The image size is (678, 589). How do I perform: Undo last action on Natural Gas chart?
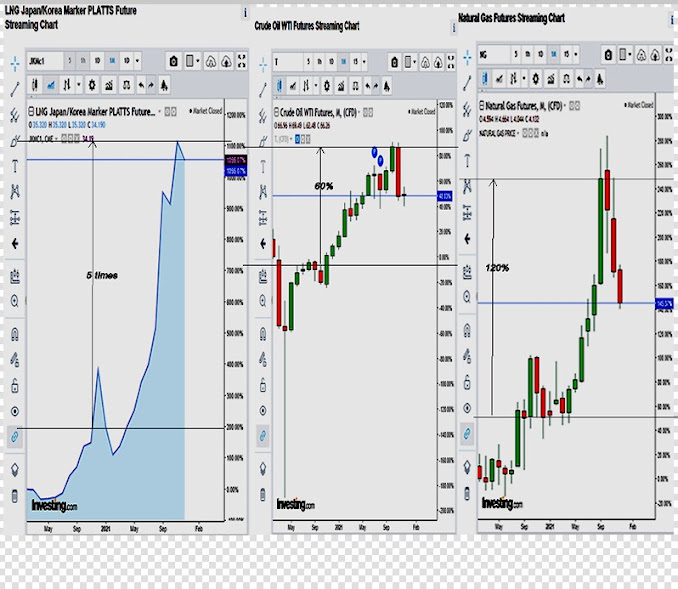pyautogui.click(x=580, y=79)
